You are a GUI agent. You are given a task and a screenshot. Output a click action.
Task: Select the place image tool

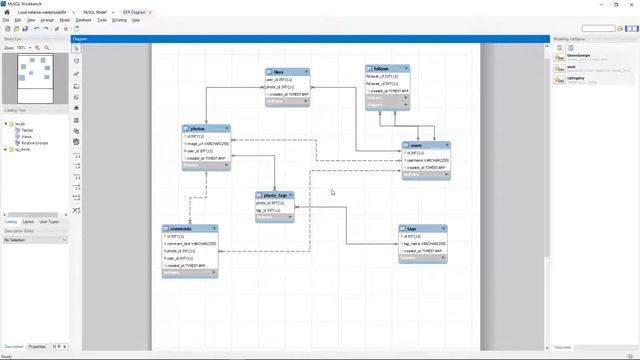(76, 108)
